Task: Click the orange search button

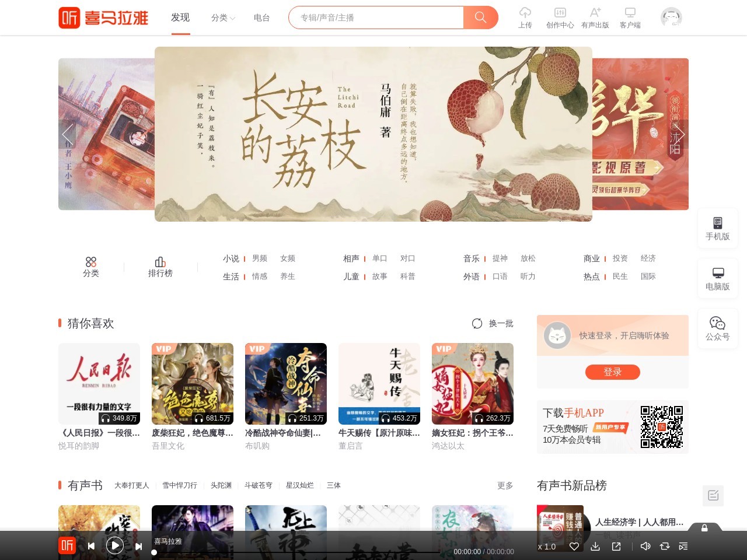Action: [480, 17]
